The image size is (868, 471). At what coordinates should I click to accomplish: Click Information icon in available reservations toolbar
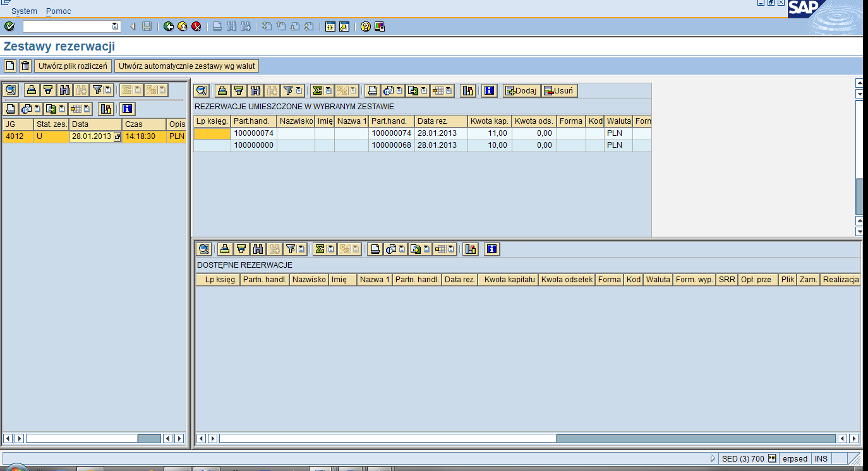pyautogui.click(x=491, y=249)
